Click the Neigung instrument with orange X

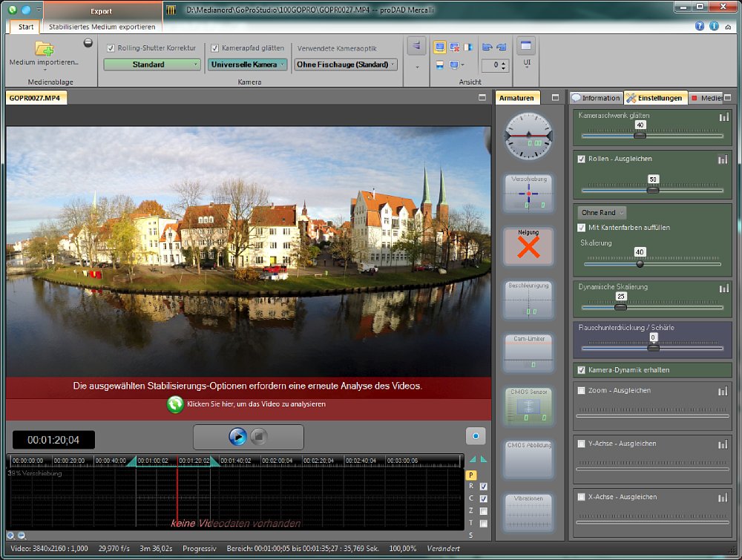[x=528, y=247]
